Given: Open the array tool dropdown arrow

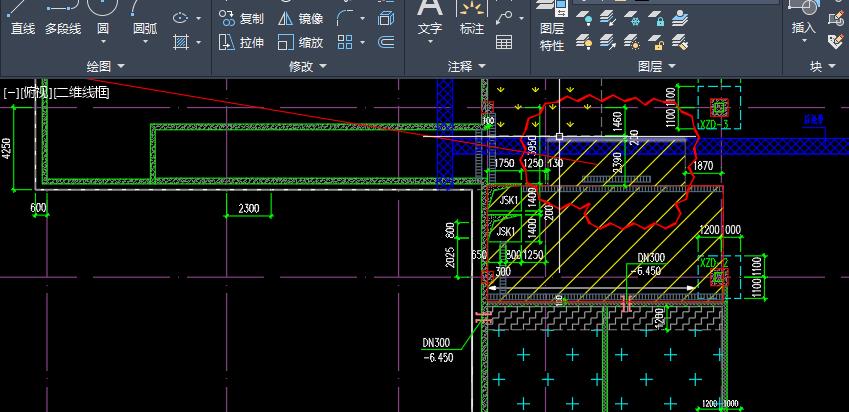Looking at the screenshot, I should 362,42.
